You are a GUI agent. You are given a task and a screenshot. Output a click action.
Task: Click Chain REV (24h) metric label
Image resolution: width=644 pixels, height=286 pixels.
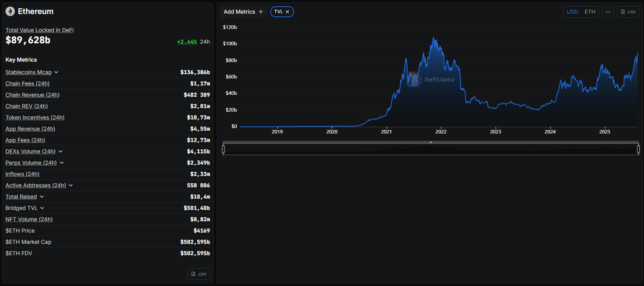pyautogui.click(x=27, y=106)
